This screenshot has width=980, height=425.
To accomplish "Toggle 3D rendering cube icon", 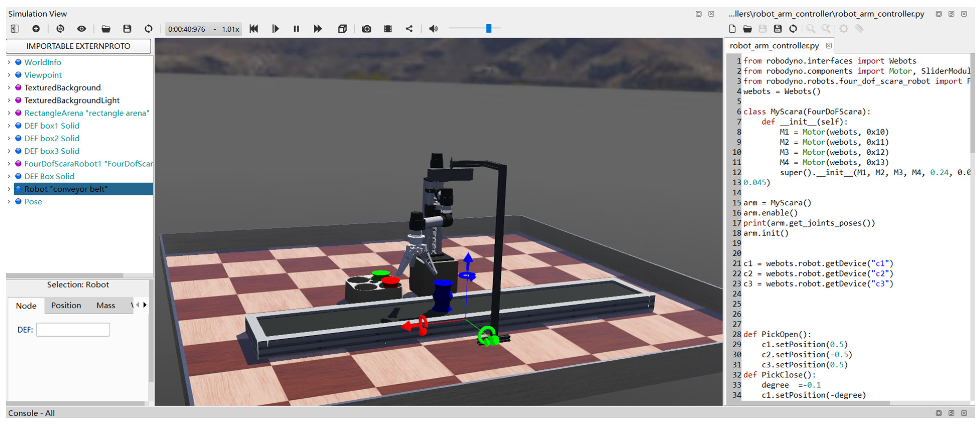I will tap(342, 29).
